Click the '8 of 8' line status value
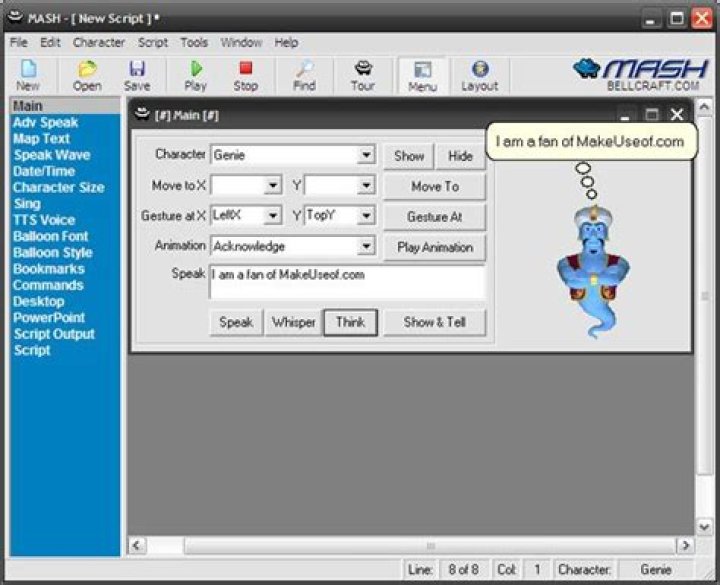 (x=464, y=570)
